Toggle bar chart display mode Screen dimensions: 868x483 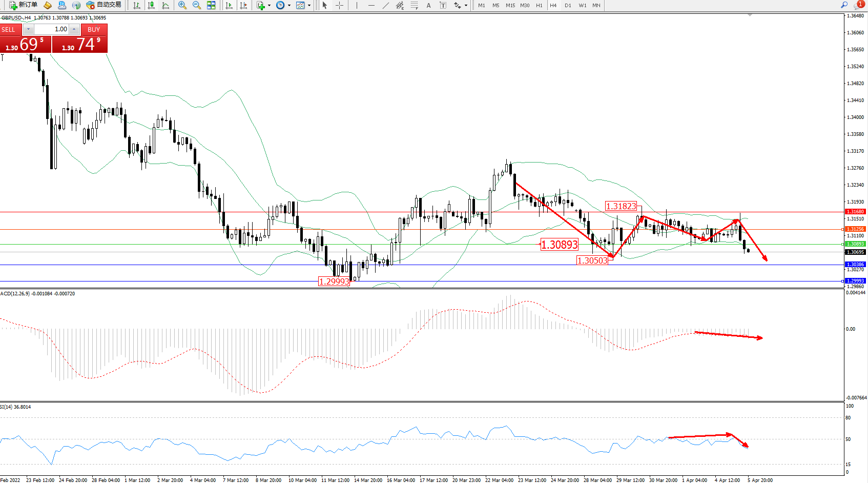[137, 5]
